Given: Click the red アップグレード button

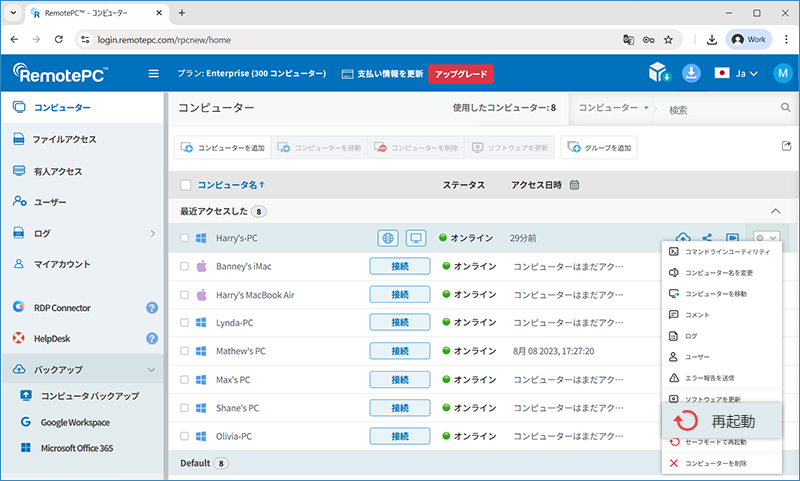Looking at the screenshot, I should click(x=461, y=74).
